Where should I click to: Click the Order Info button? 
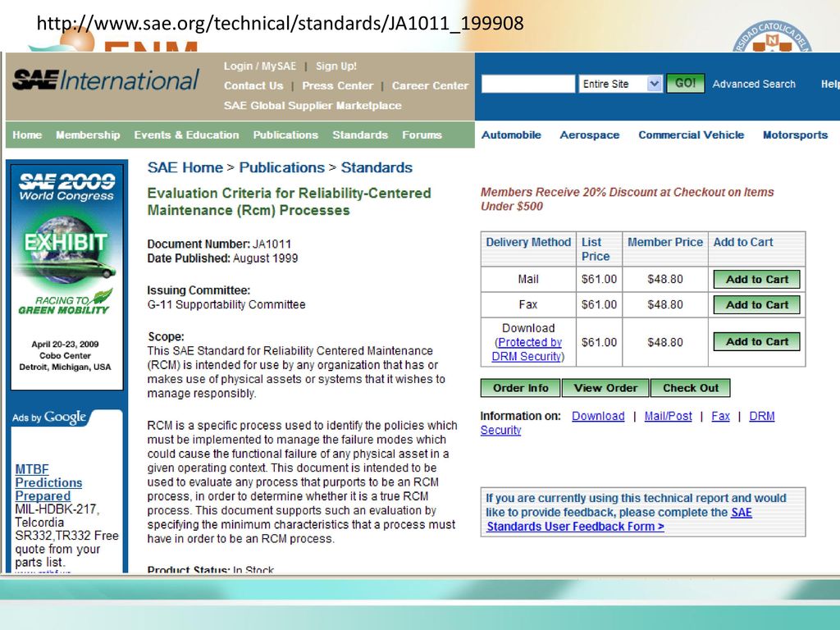coord(520,388)
